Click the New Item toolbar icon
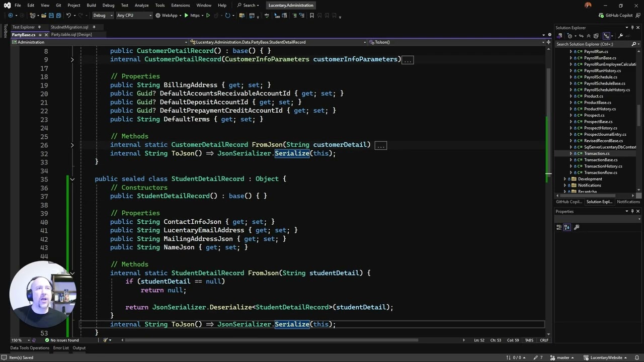This screenshot has height=362, width=644. click(32, 16)
